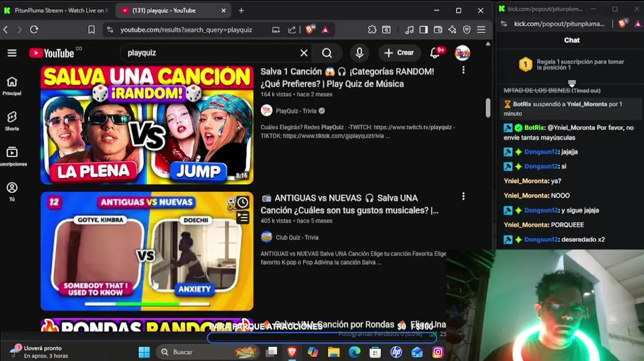Click the YouTube page scrollbar thumb
The image size is (644, 361).
[488, 108]
